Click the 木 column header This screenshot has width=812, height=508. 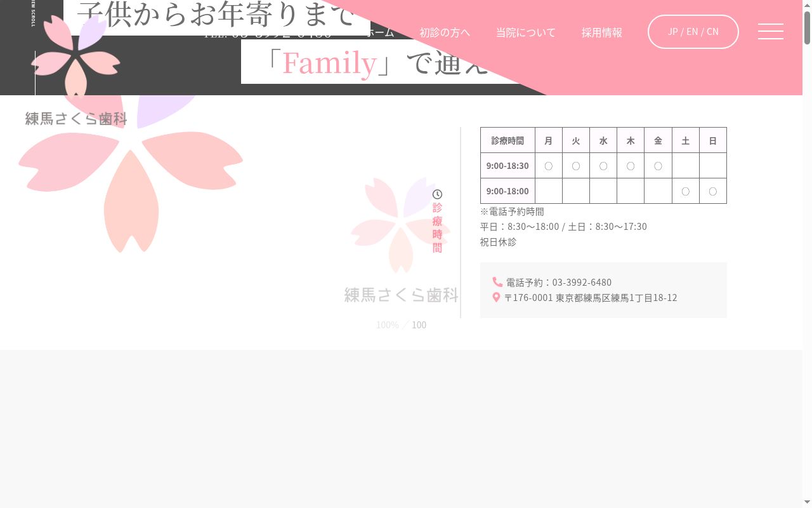click(631, 140)
